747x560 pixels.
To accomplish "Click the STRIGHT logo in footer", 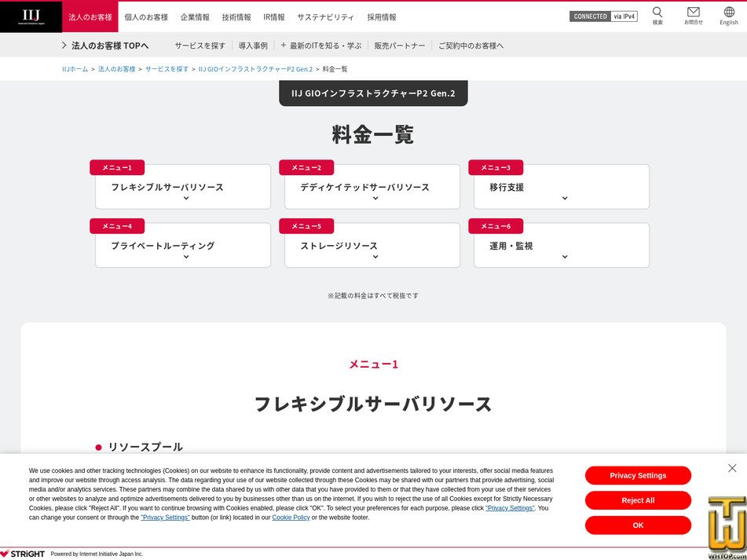I will (x=23, y=554).
